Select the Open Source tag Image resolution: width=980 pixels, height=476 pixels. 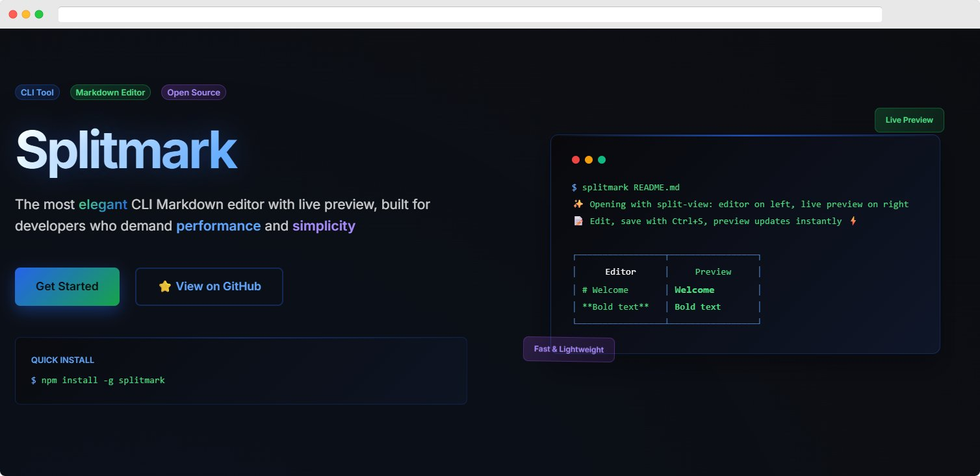pos(194,93)
